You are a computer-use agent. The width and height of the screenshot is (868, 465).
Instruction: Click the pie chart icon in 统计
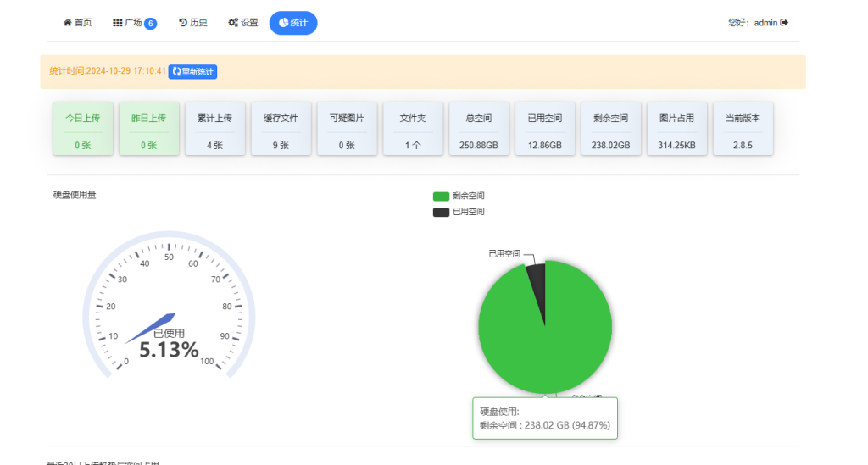(x=283, y=23)
